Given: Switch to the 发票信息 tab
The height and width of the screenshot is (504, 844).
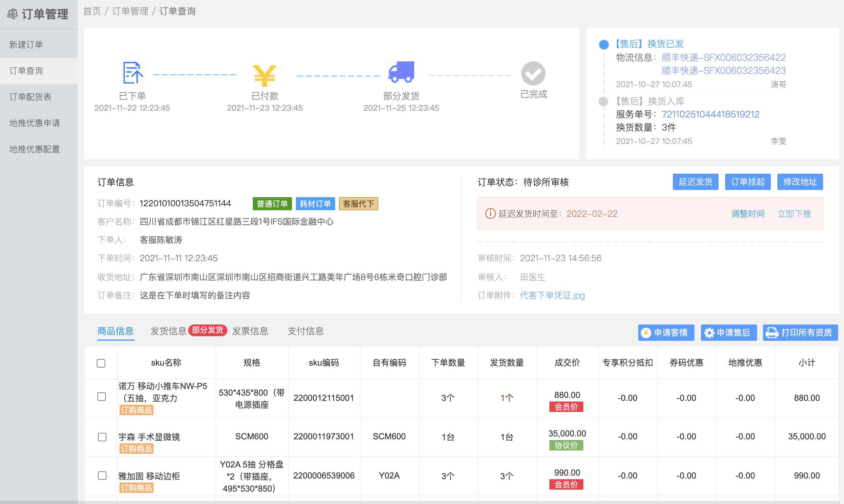Looking at the screenshot, I should coord(250,331).
